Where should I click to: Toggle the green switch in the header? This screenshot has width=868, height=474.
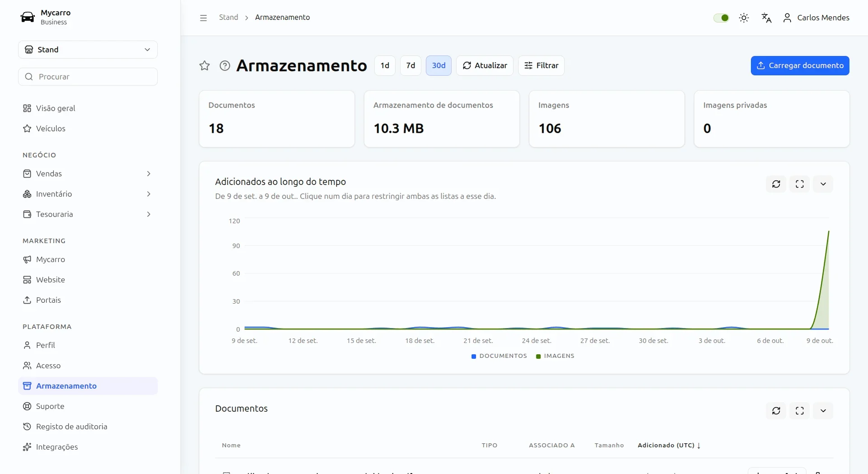[x=721, y=18]
